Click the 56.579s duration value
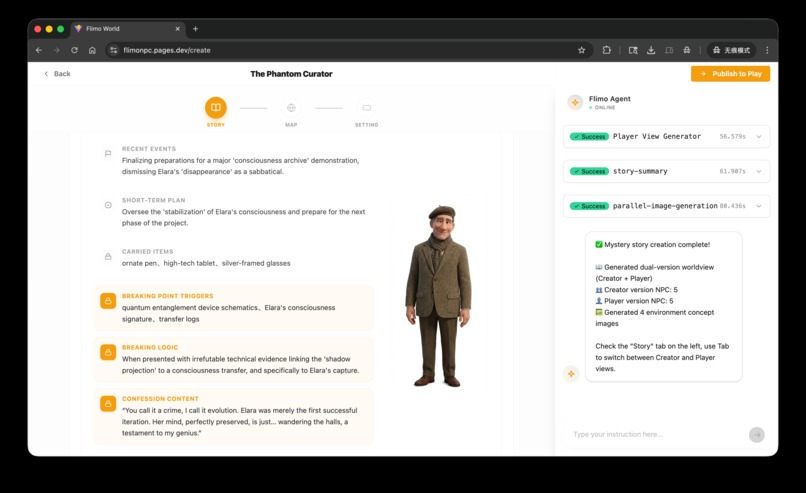The width and height of the screenshot is (806, 493). point(732,137)
